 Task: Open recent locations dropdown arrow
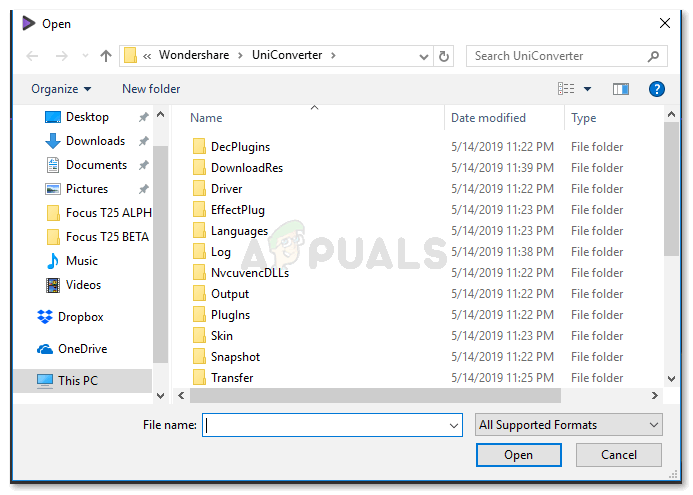[x=85, y=56]
